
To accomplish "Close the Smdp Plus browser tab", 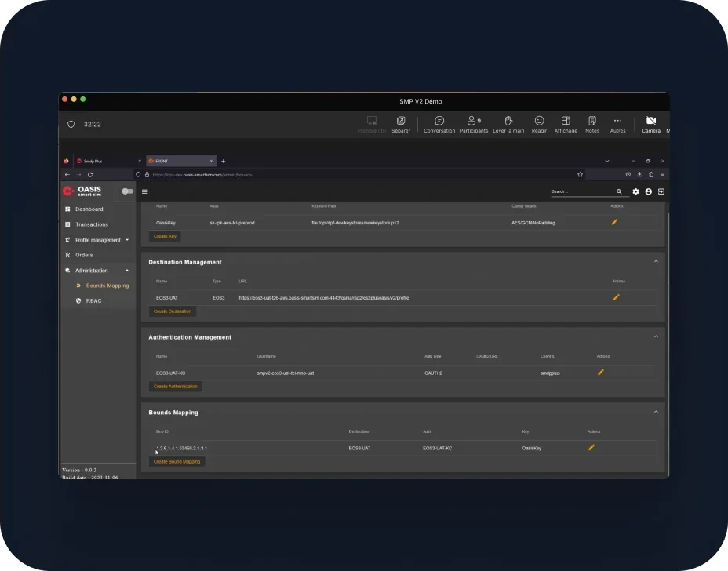I will click(140, 161).
